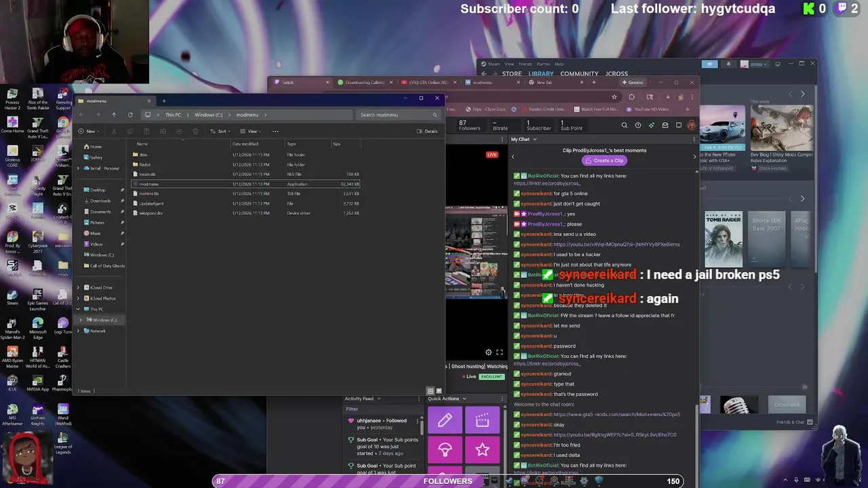Viewport: 868px width, 488px height.
Task: Click Create a Clip button
Action: point(604,161)
